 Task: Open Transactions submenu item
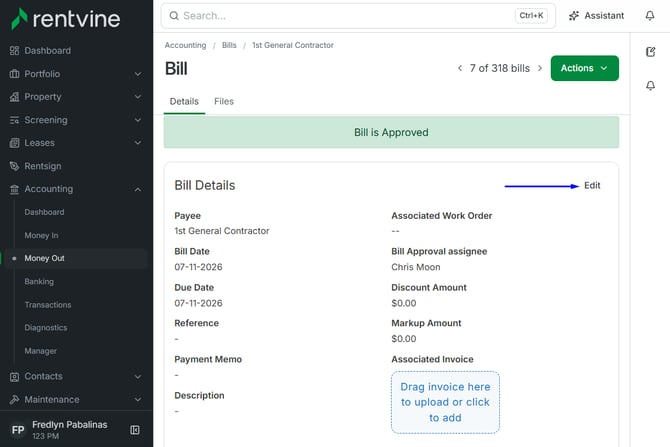(x=48, y=305)
